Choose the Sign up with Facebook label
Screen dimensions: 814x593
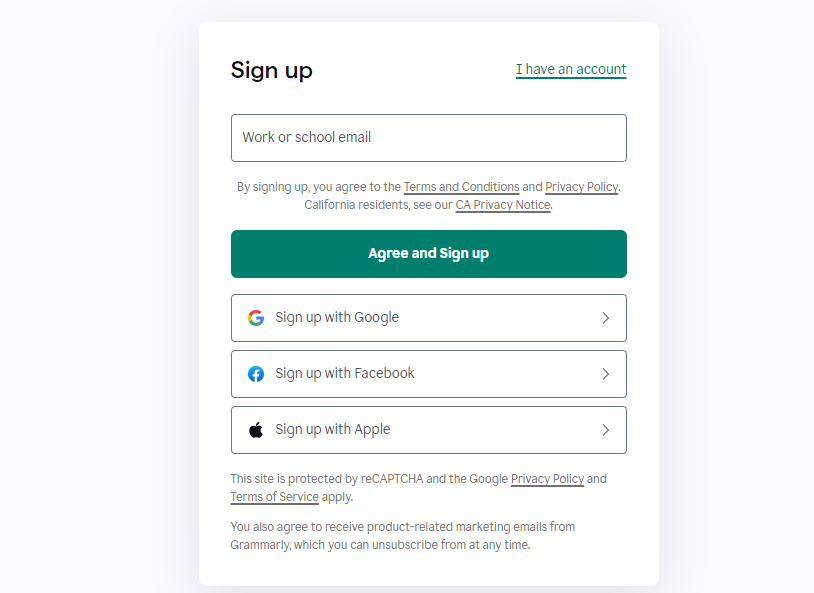(345, 373)
